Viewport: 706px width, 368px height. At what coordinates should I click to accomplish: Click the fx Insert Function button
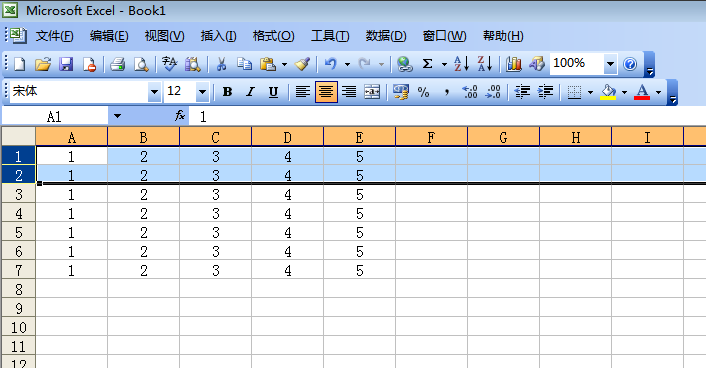pos(180,116)
